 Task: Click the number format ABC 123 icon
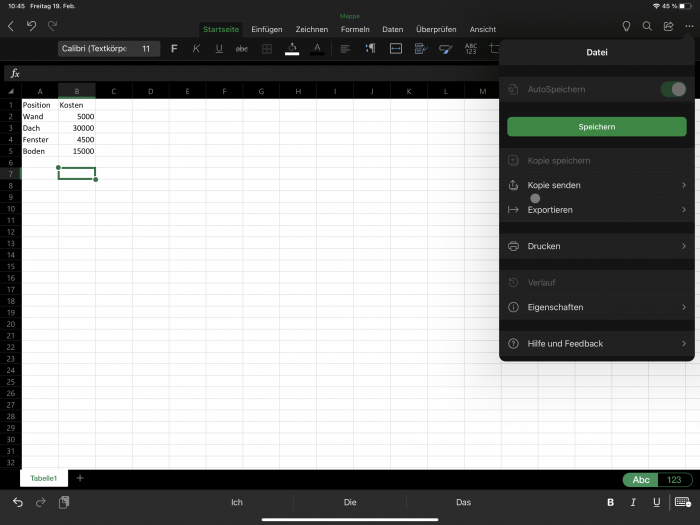[x=471, y=48]
